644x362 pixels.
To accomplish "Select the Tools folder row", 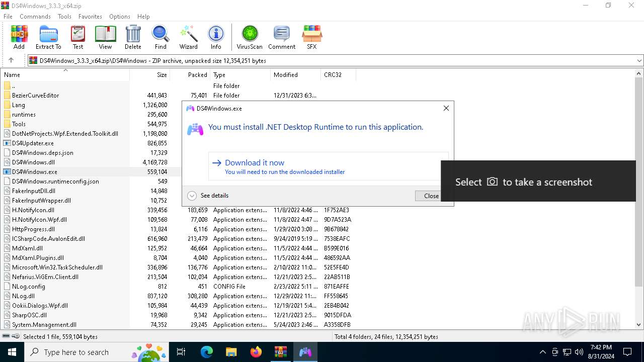I will [19, 124].
